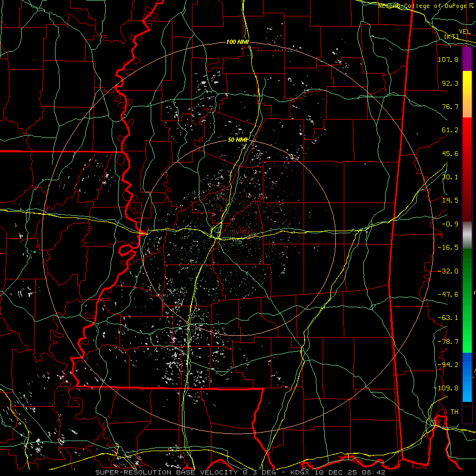The image size is (476, 476).
Task: Click the -109.8 velocity value
Action: point(446,388)
